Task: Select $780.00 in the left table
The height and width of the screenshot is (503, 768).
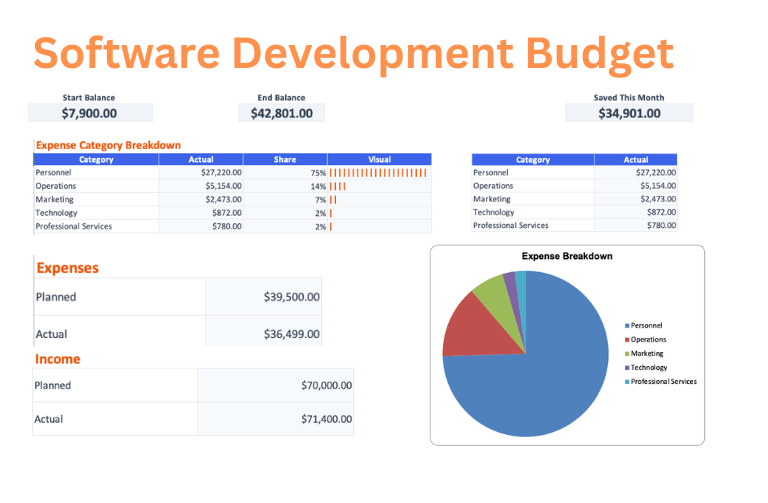Action: (227, 226)
